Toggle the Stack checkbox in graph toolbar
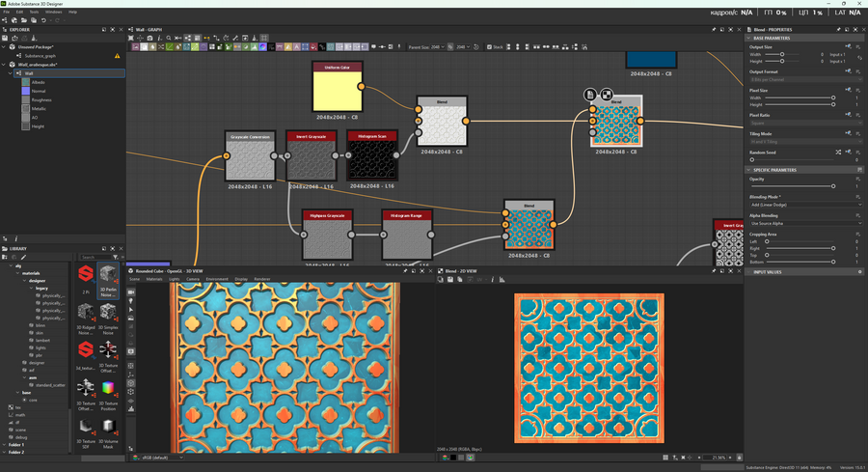868x472 pixels. tap(489, 46)
